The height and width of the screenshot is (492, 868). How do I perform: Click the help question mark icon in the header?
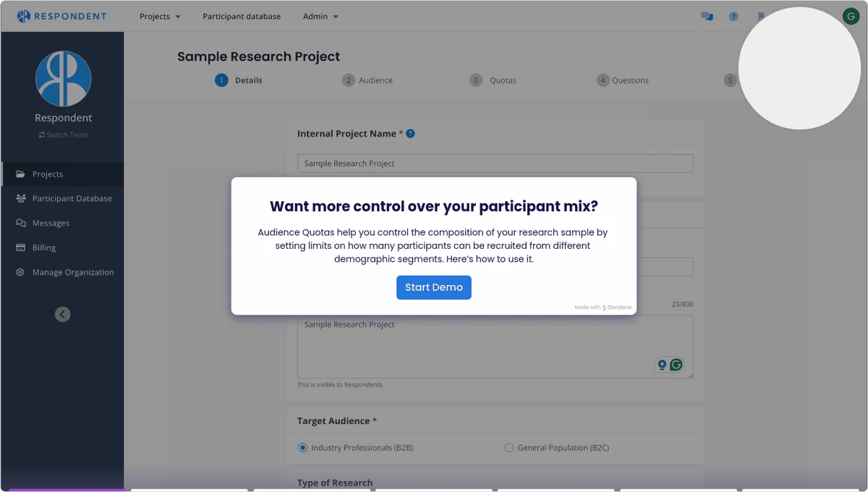point(733,17)
